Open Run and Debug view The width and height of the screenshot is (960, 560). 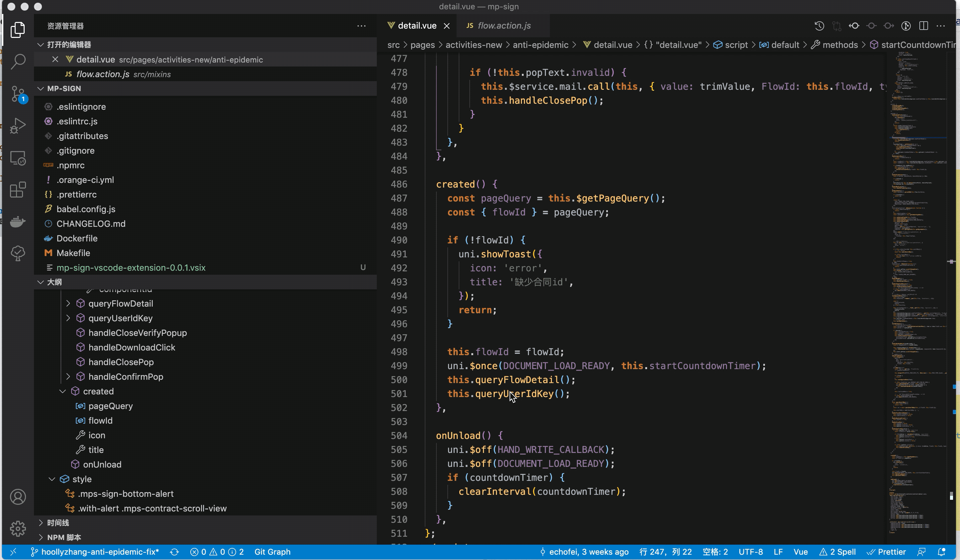point(18,126)
